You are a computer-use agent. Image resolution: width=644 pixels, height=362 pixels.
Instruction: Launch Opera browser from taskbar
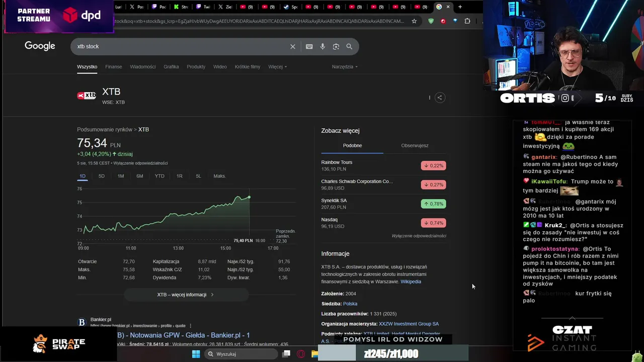301,354
